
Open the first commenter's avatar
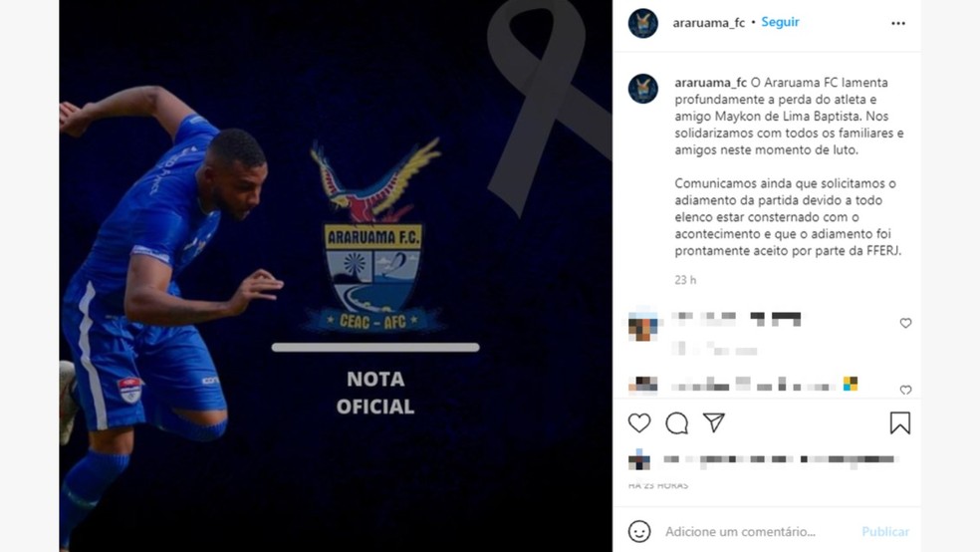(x=643, y=325)
